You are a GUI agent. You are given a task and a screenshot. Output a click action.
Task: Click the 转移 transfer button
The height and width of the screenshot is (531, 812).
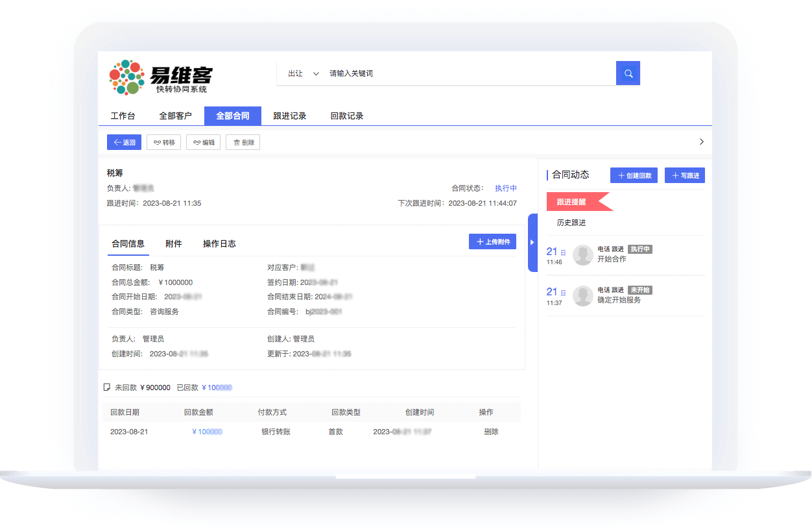point(163,142)
